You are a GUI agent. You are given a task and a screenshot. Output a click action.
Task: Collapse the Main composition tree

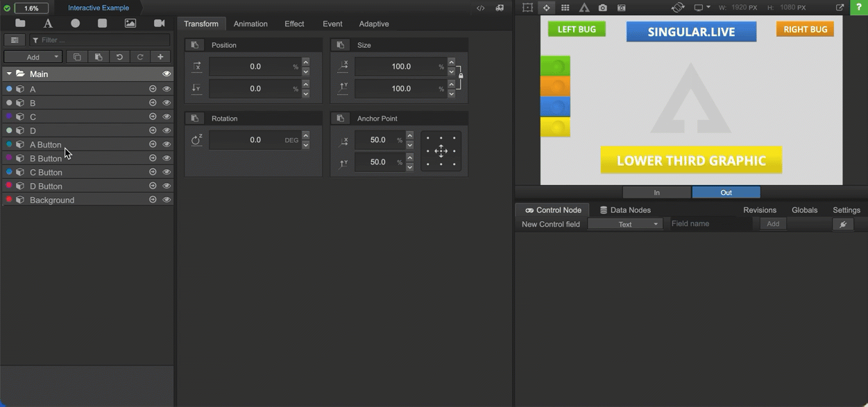point(9,73)
